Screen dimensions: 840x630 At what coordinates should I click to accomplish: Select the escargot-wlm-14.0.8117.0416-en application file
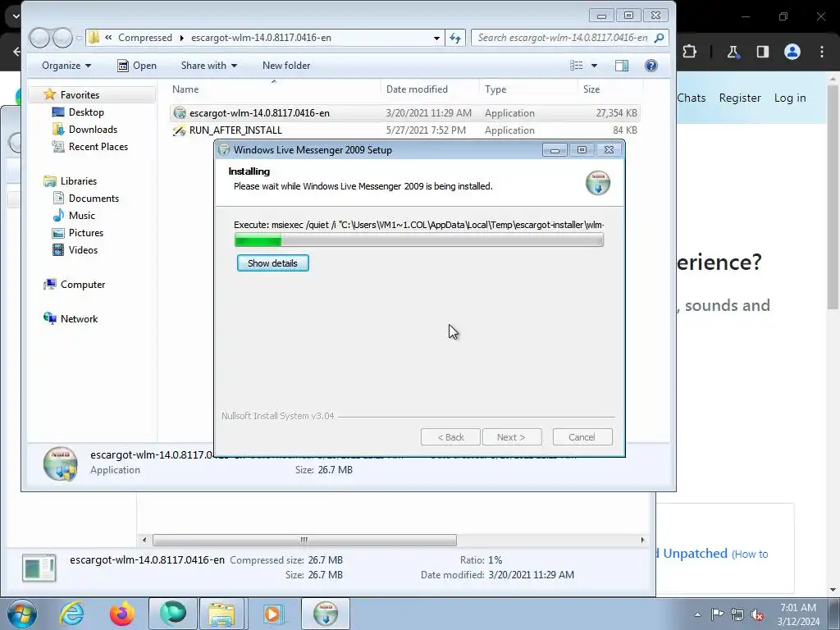[405, 113]
